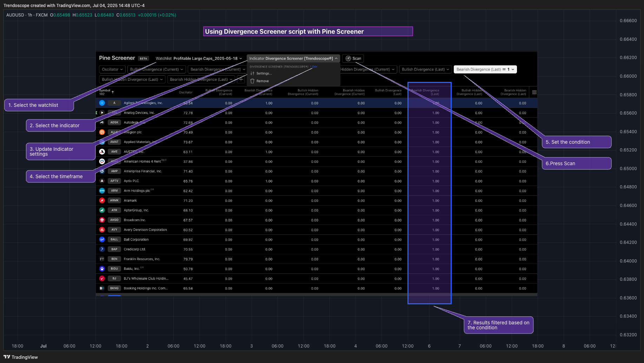This screenshot has width=644, height=363.
Task: Sort by Bullish Hidden Divergence (Current) header
Action: (x=303, y=92)
